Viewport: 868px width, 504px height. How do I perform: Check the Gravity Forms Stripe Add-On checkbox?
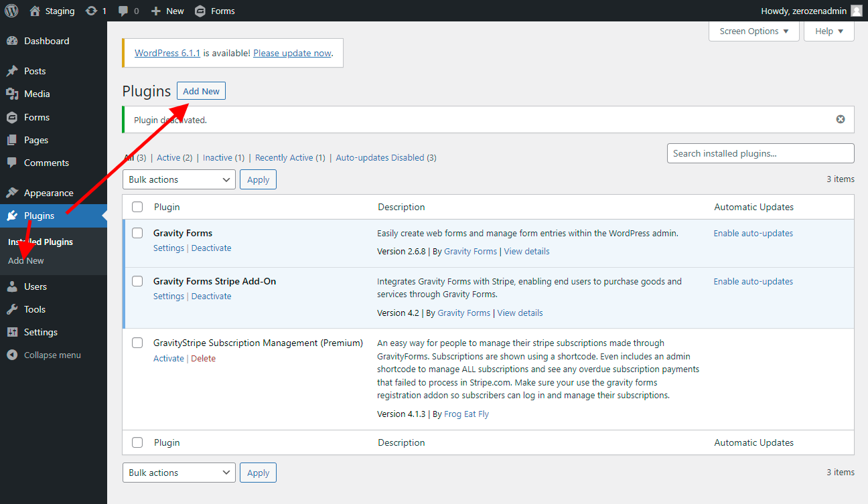137,281
